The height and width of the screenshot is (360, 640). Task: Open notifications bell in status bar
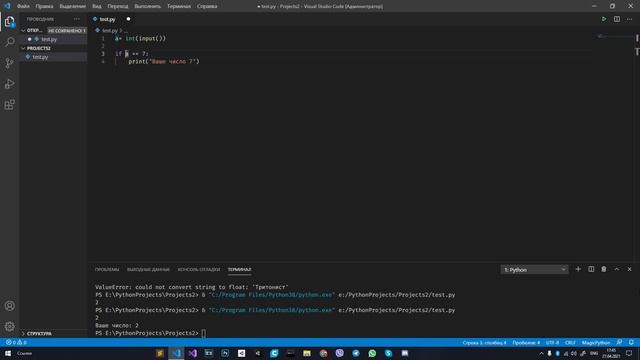click(631, 342)
